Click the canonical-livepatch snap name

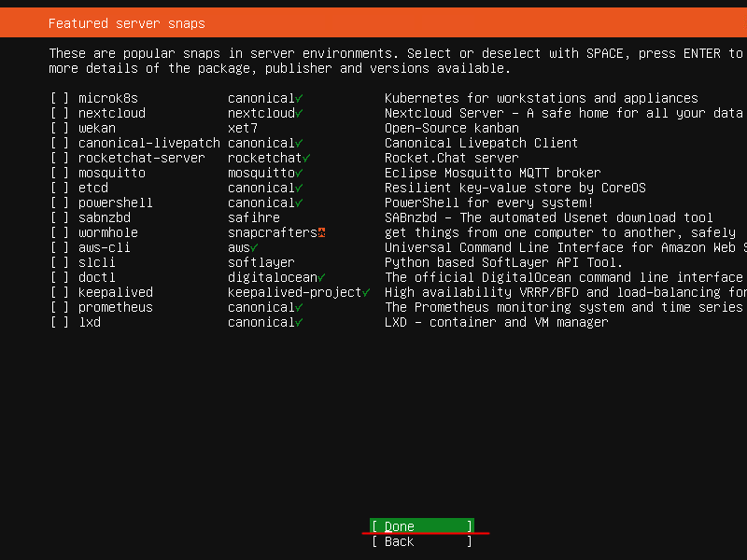[x=149, y=143]
